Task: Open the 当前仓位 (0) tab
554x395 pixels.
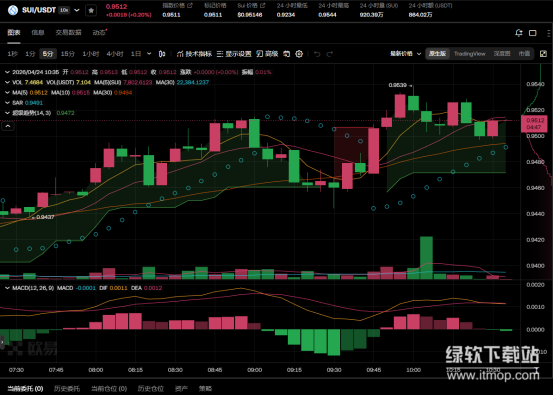Action: (109, 389)
